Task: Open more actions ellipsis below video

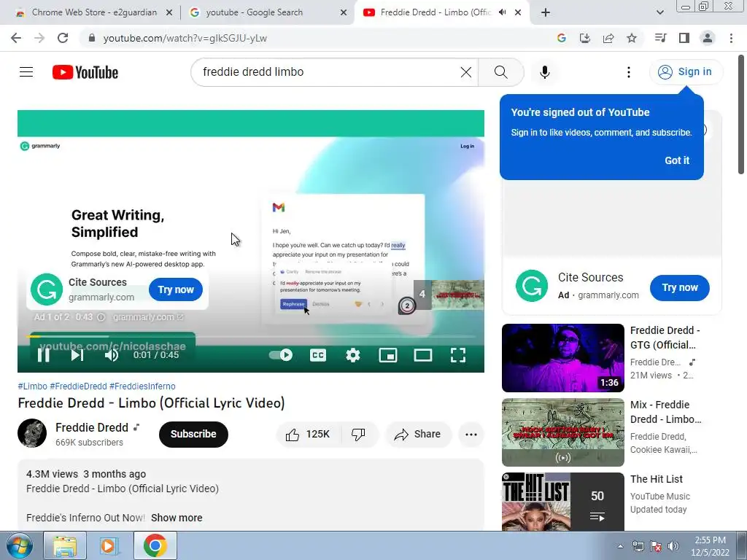Action: (x=471, y=435)
